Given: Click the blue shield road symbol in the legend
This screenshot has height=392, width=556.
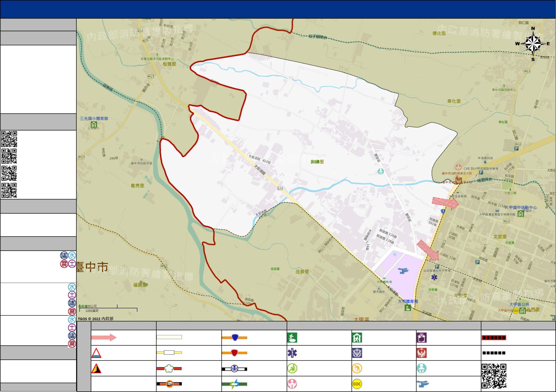Looking at the screenshot, I should click(x=234, y=338).
